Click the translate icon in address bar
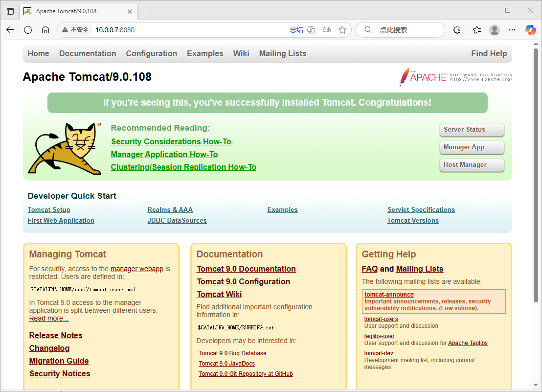 [x=327, y=30]
